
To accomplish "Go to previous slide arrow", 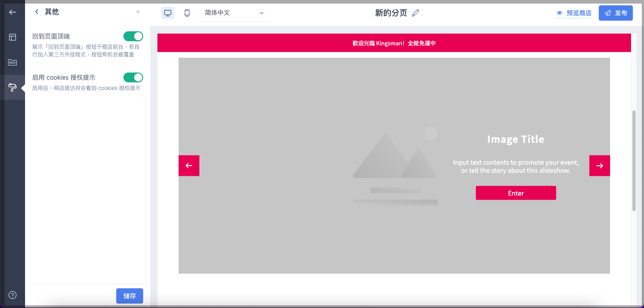I will click(x=189, y=166).
